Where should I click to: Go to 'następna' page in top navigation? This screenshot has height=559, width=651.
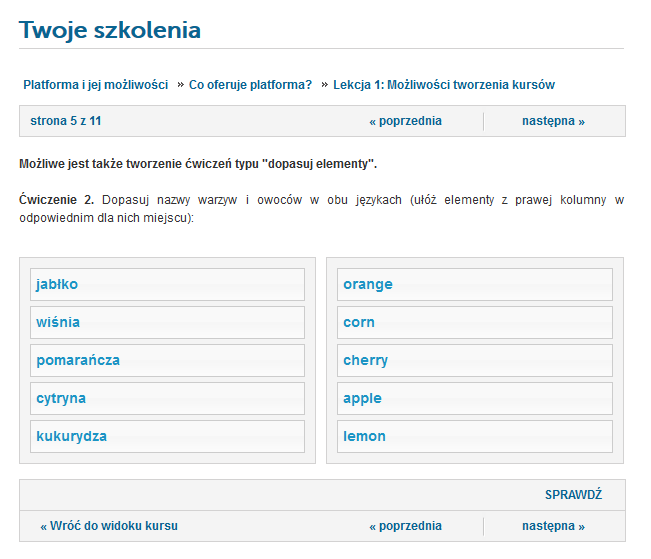click(553, 121)
